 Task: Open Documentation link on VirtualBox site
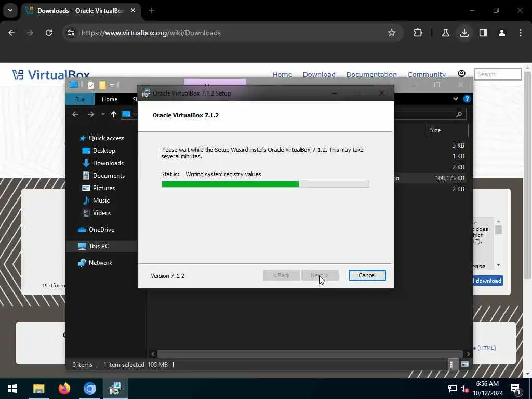click(x=371, y=74)
